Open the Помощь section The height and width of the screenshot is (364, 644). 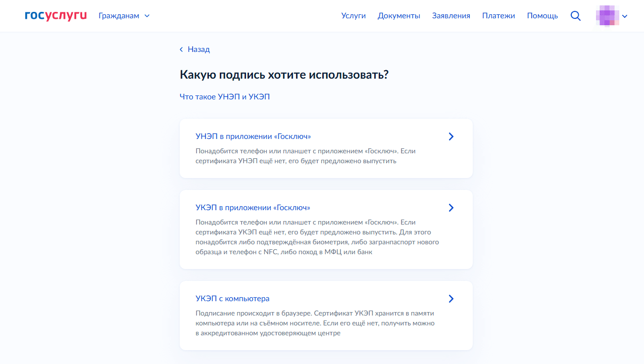[543, 16]
